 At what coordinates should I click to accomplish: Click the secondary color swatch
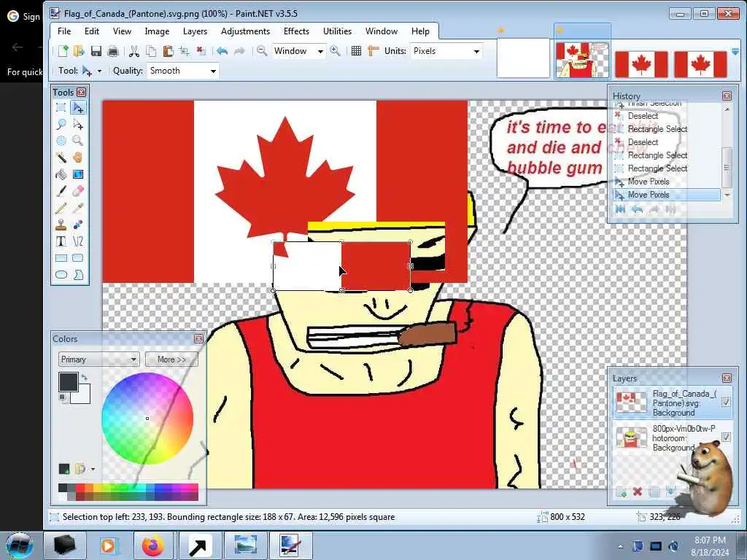point(83,396)
